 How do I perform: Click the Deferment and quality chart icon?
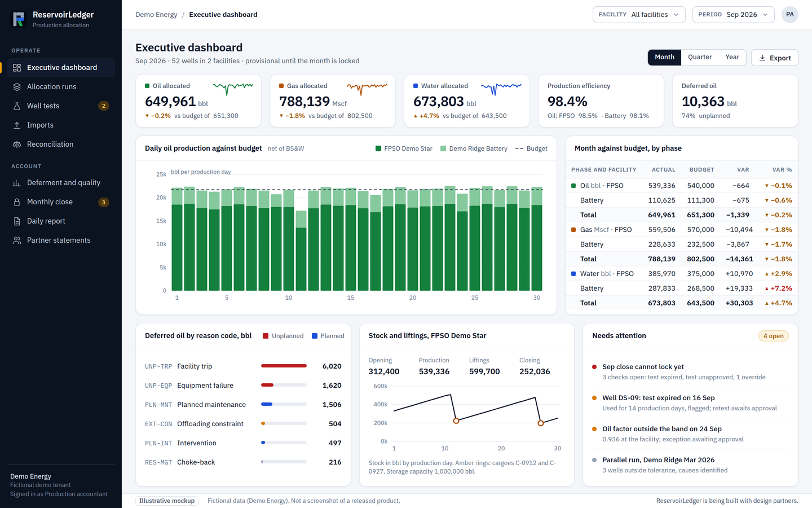tap(17, 183)
